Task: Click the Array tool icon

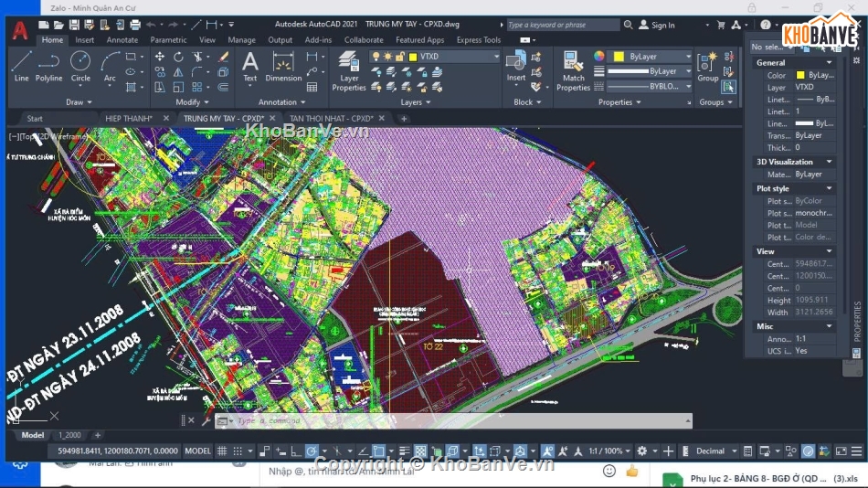Action: (197, 87)
